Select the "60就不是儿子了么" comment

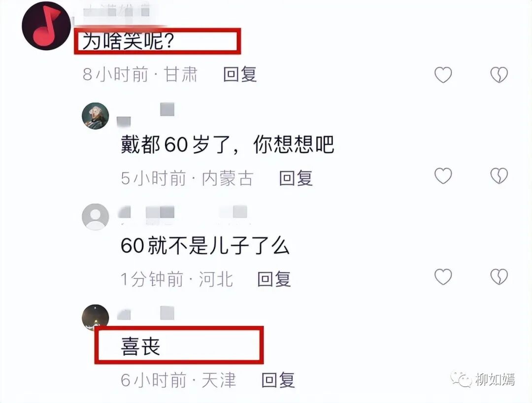click(205, 246)
